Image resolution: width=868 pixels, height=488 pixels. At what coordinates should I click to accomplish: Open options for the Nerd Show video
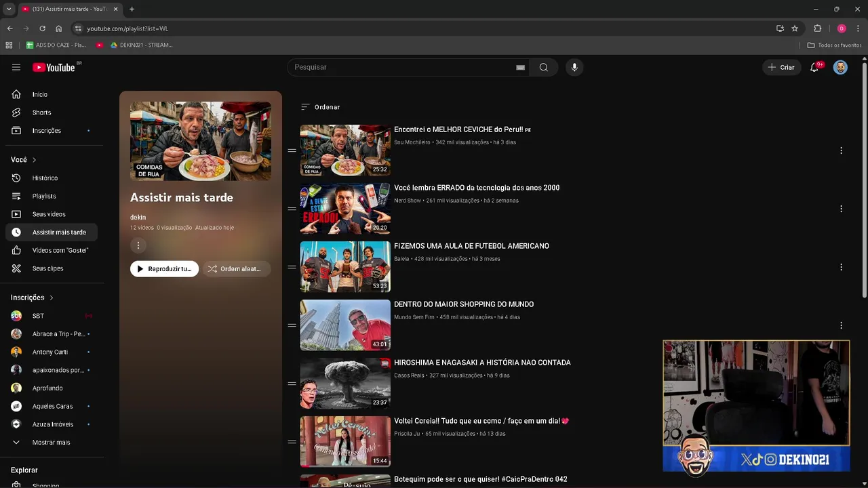point(841,209)
